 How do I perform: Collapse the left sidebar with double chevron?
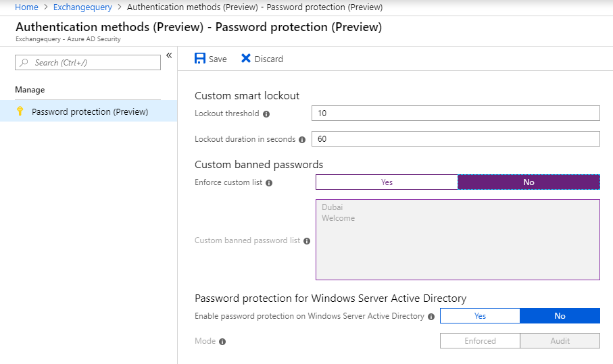pos(169,55)
